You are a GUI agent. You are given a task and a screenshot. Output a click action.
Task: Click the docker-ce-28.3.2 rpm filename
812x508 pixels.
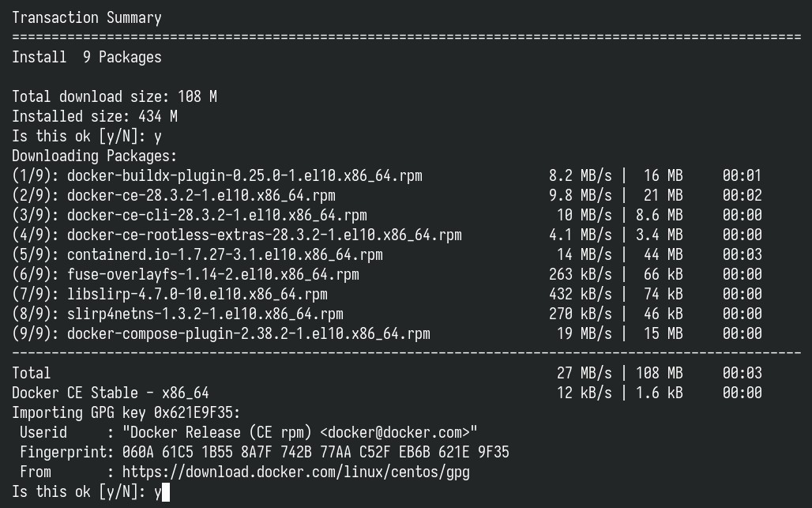pyautogui.click(x=201, y=196)
